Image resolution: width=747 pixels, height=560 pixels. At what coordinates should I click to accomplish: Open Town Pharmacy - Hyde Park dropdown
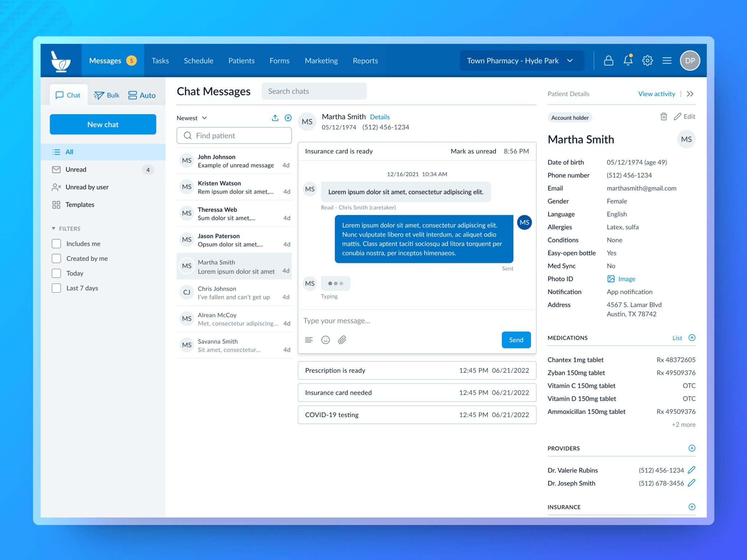(521, 61)
